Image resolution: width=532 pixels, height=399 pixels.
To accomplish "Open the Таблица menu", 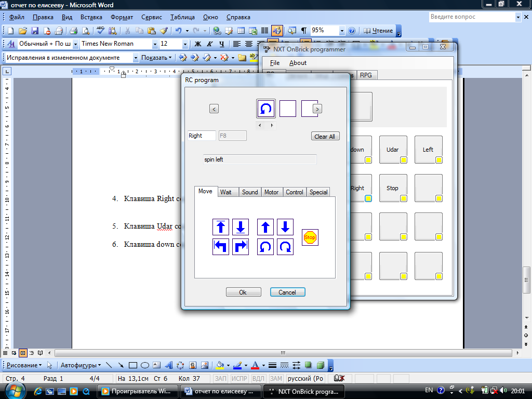I will coord(182,17).
